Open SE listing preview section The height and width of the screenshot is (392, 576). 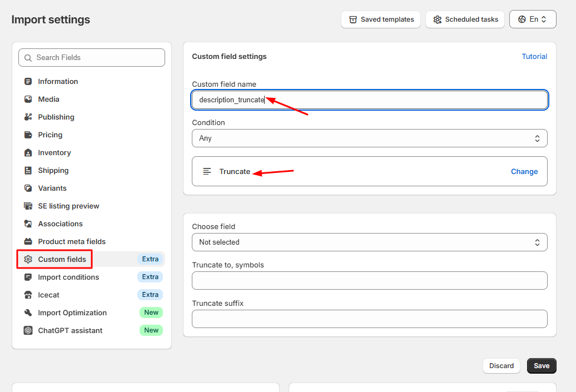click(x=69, y=206)
